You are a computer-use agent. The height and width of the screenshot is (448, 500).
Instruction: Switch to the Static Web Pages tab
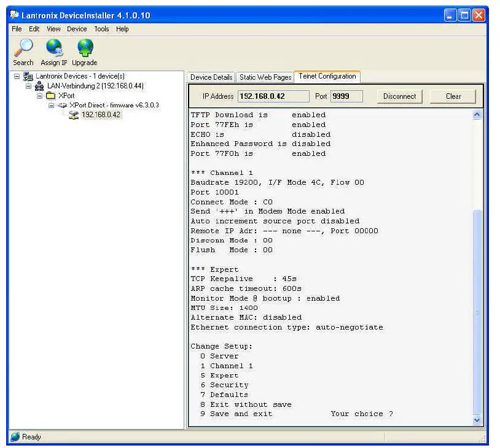point(265,77)
